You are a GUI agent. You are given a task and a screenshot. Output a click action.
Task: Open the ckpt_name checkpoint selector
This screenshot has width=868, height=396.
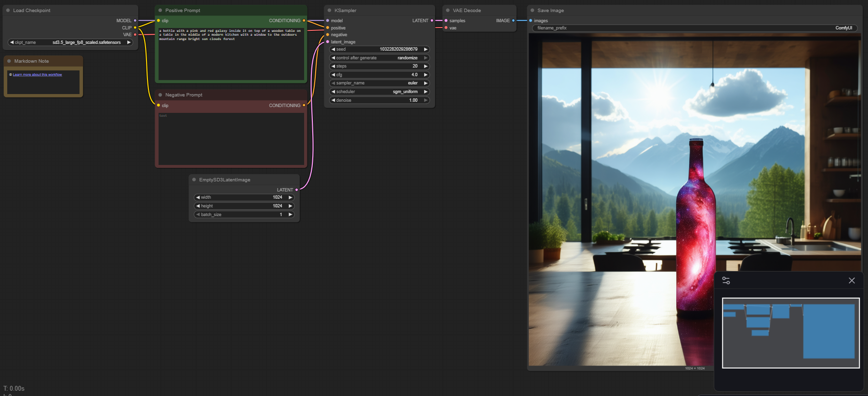[x=70, y=42]
